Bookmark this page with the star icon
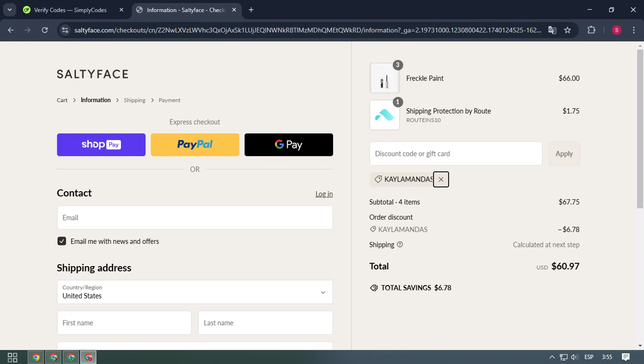Screen dimensions: 644x364 tap(568, 30)
